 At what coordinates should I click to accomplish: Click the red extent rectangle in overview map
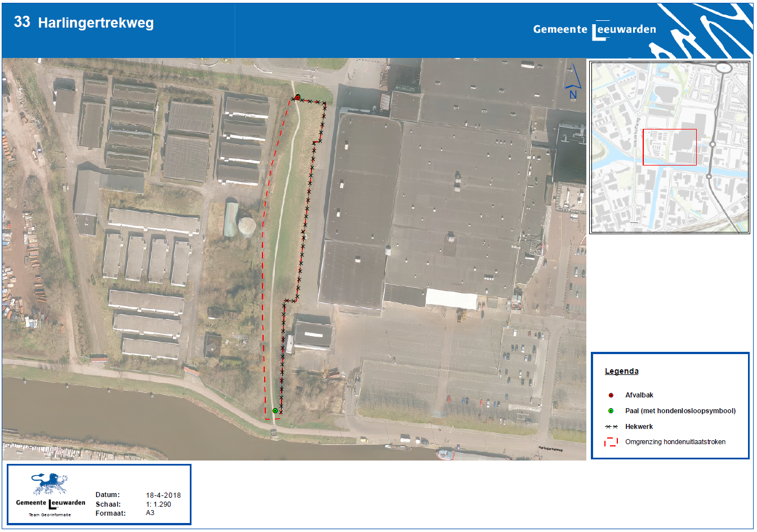669,147
